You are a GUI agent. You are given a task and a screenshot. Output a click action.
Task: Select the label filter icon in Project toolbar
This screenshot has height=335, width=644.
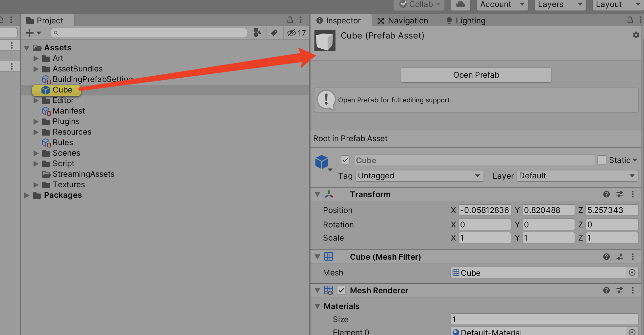[x=274, y=33]
